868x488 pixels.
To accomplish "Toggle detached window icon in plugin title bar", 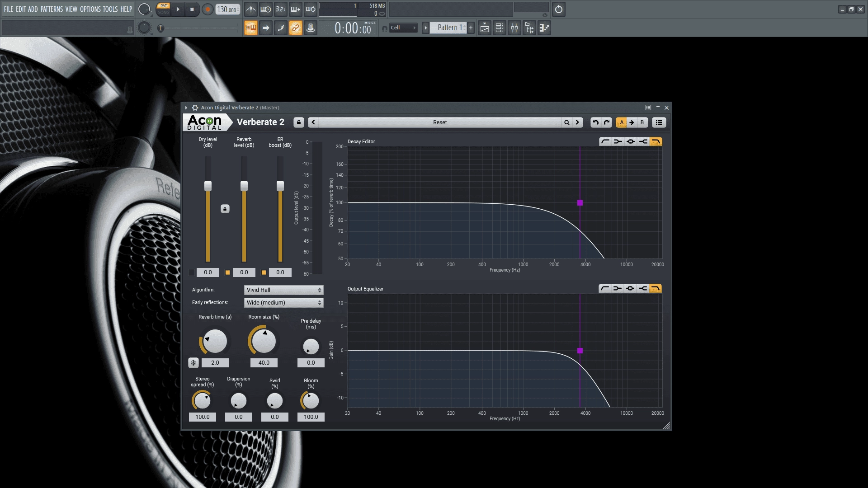I will point(648,108).
